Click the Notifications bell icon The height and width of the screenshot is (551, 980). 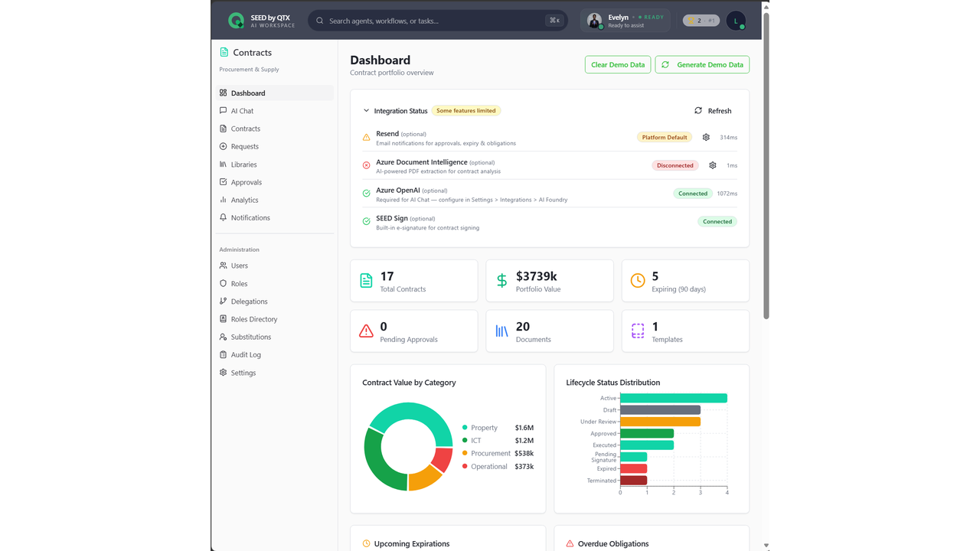(x=223, y=217)
